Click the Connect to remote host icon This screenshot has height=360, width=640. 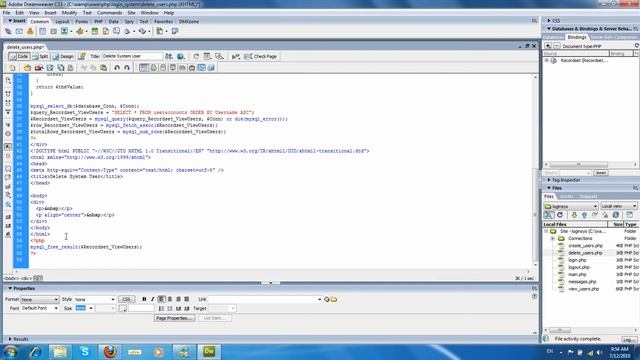[549, 215]
